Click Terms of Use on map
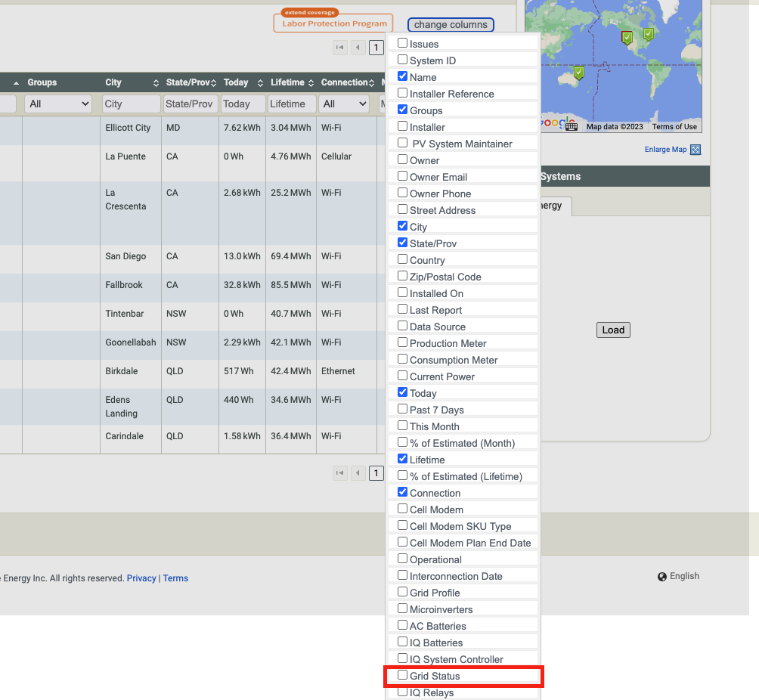Screen dimensions: 759x700 [x=674, y=127]
